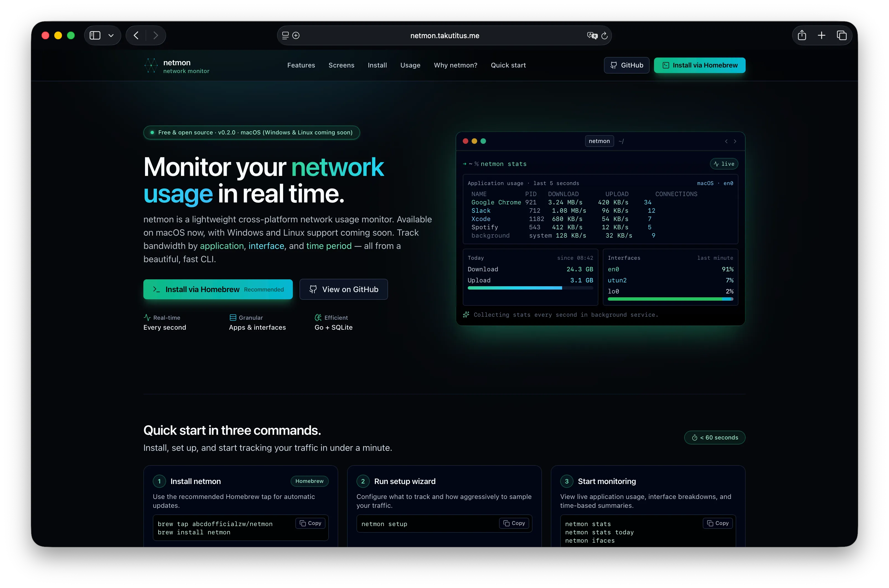Click terminal mockup right chevron
This screenshot has width=889, height=588.
735,141
